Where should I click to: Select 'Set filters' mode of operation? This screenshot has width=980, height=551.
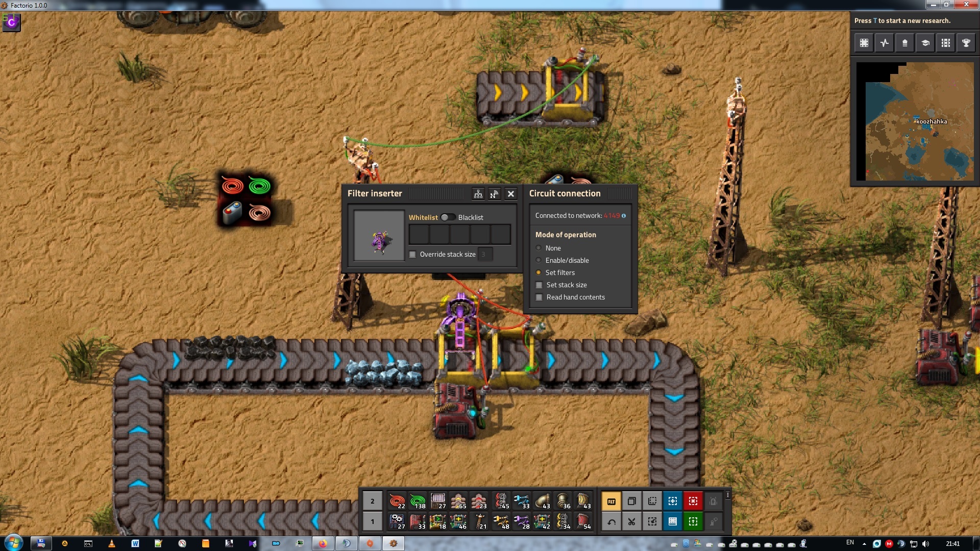[x=538, y=272]
